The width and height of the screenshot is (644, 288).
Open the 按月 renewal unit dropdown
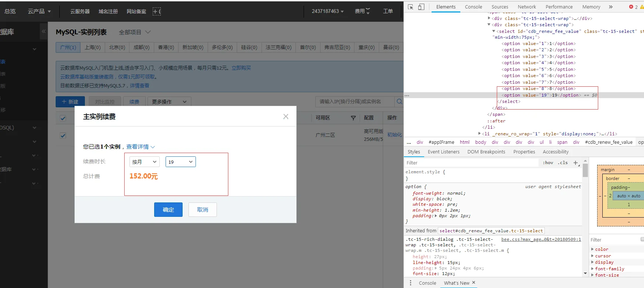click(145, 162)
